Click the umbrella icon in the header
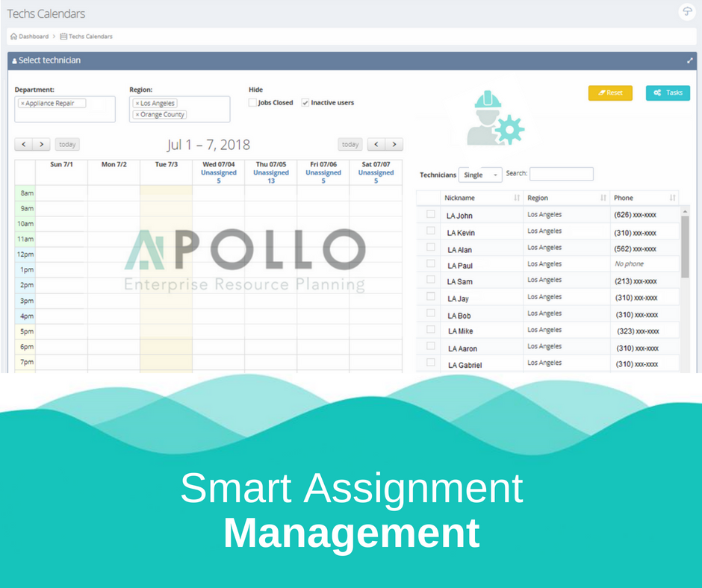 pos(687,12)
